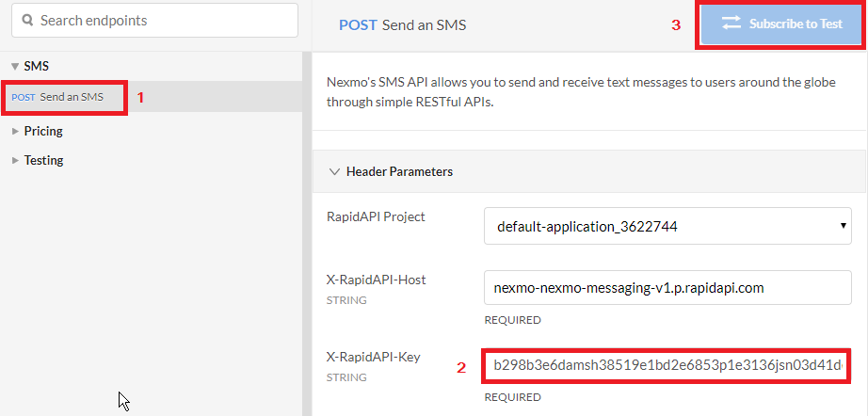Focus the Search endpoints field
868x416 pixels.
click(x=154, y=21)
